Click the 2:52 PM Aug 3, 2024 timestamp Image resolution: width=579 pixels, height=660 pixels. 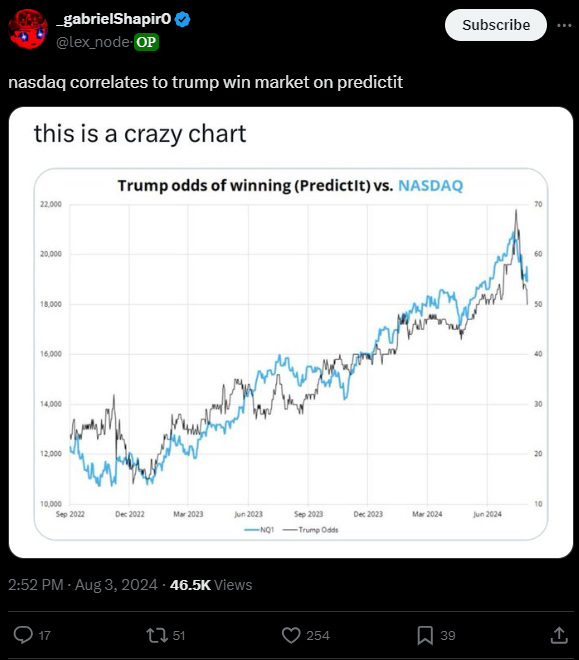click(x=82, y=585)
